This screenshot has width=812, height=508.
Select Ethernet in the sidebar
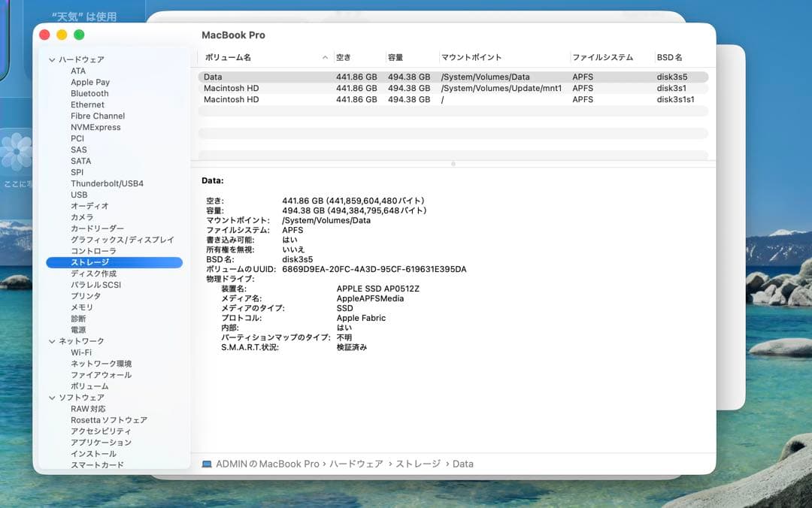click(87, 104)
